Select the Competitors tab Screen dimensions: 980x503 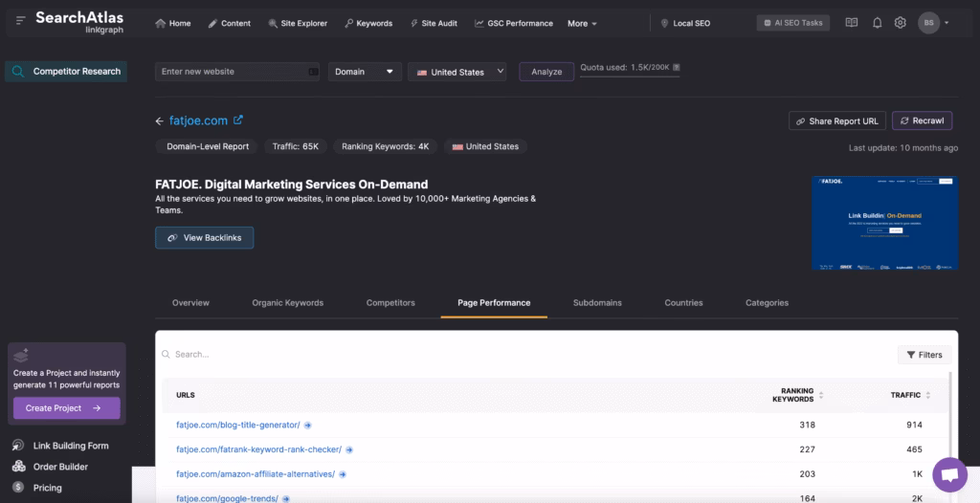tap(390, 303)
